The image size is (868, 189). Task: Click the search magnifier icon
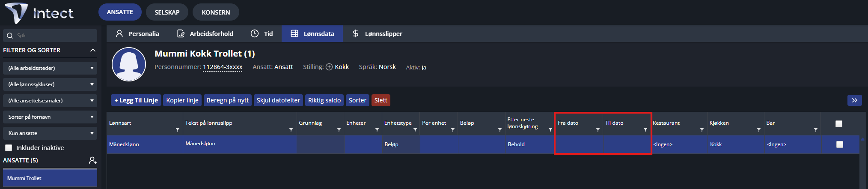[10, 36]
